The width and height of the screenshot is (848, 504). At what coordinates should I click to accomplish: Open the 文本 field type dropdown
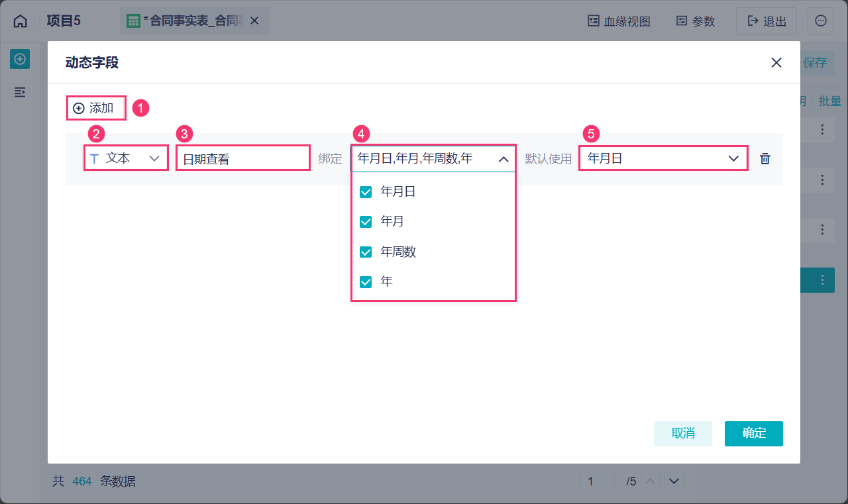(125, 159)
